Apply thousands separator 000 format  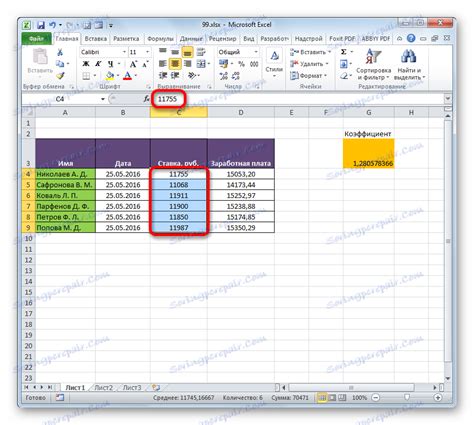254,64
